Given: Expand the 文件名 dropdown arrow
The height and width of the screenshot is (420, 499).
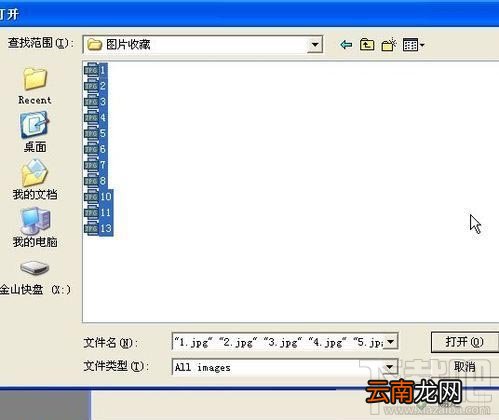Looking at the screenshot, I should [x=390, y=341].
